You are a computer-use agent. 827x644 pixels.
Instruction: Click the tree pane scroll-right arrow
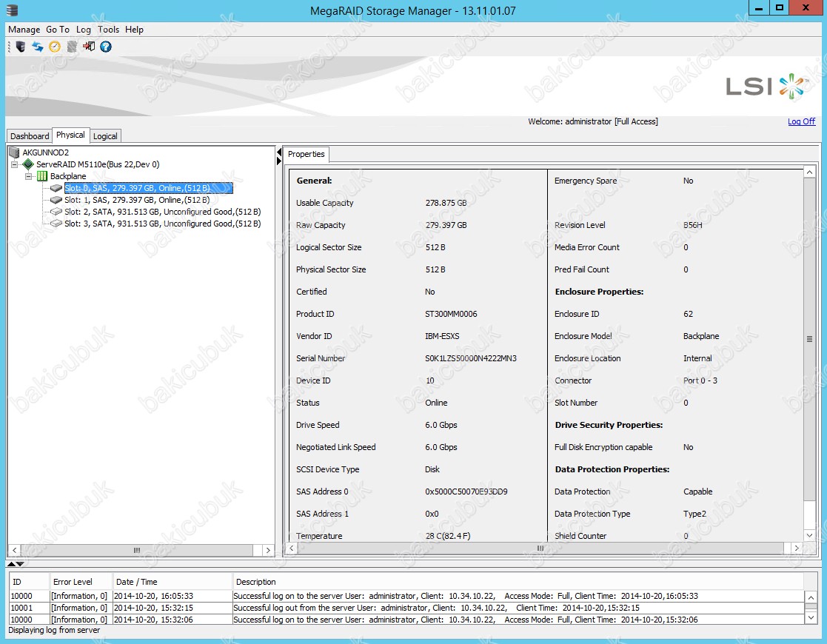coord(268,550)
